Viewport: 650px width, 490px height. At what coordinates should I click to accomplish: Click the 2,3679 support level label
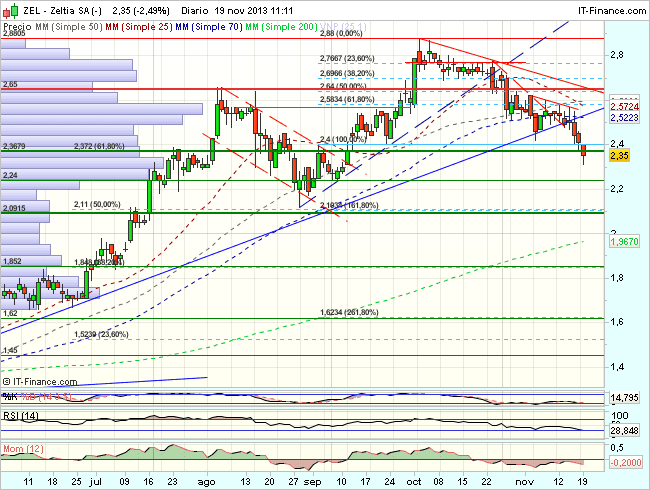point(14,146)
